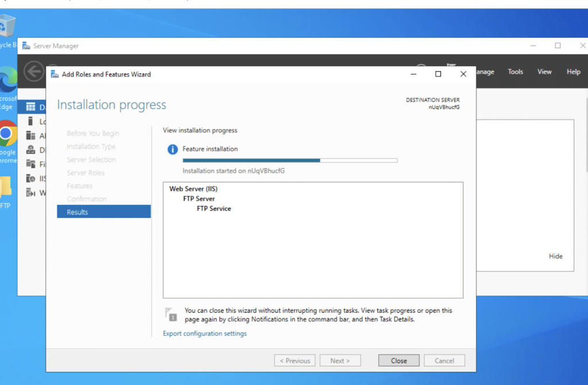Click the blue info icon beside Feature installation
Image resolution: width=588 pixels, height=385 pixels.
click(172, 149)
